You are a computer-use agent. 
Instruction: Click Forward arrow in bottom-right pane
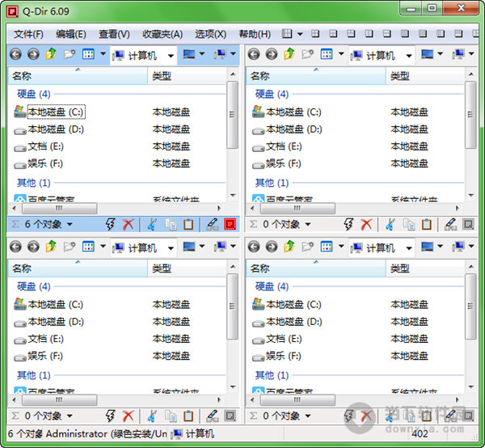click(x=272, y=247)
